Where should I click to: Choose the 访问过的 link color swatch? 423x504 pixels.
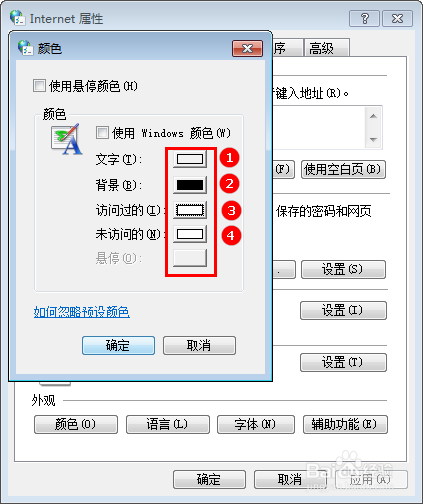pyautogui.click(x=190, y=210)
